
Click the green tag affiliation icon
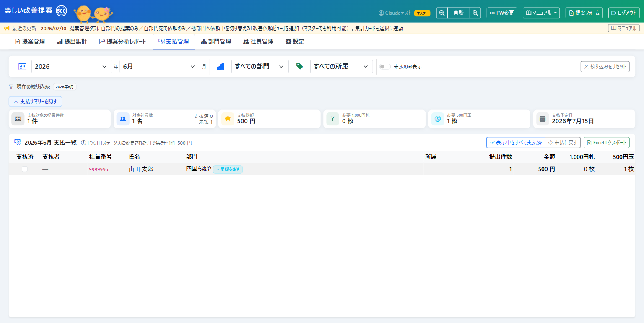(x=299, y=66)
